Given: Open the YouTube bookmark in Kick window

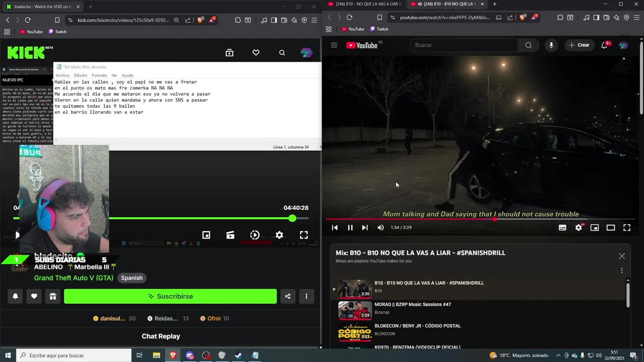Looking at the screenshot, I should 31,32.
